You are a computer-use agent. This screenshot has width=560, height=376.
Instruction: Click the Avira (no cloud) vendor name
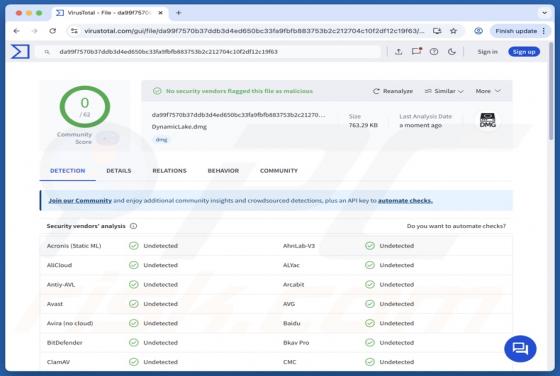[x=70, y=323]
